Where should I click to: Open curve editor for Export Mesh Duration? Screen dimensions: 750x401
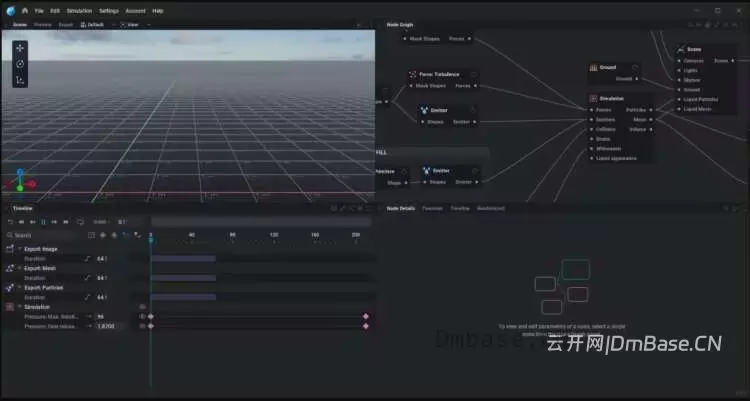[x=87, y=278]
